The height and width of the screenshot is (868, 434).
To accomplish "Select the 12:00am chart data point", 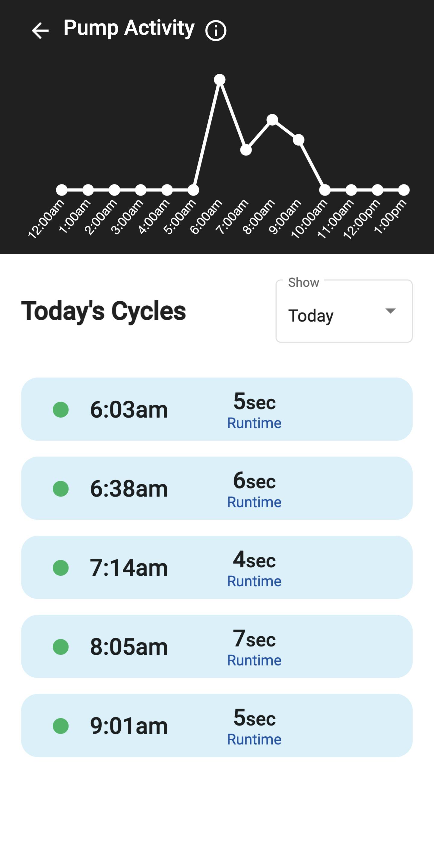I will click(x=62, y=190).
